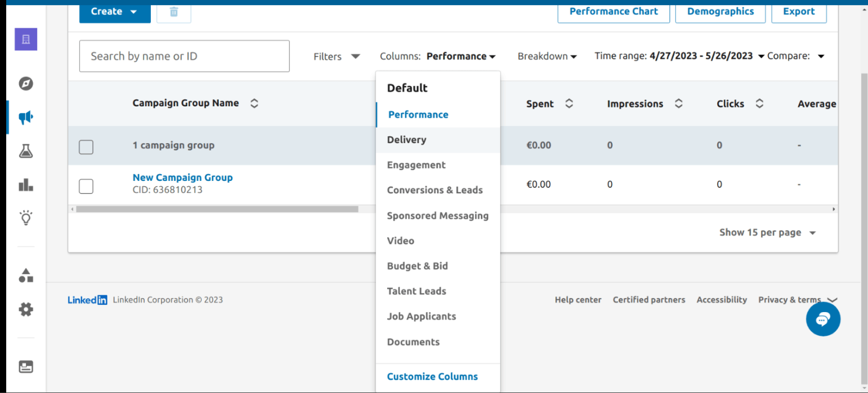Screen dimensions: 868x393
Task: Select Documents in the columns menu
Action: (x=438, y=342)
